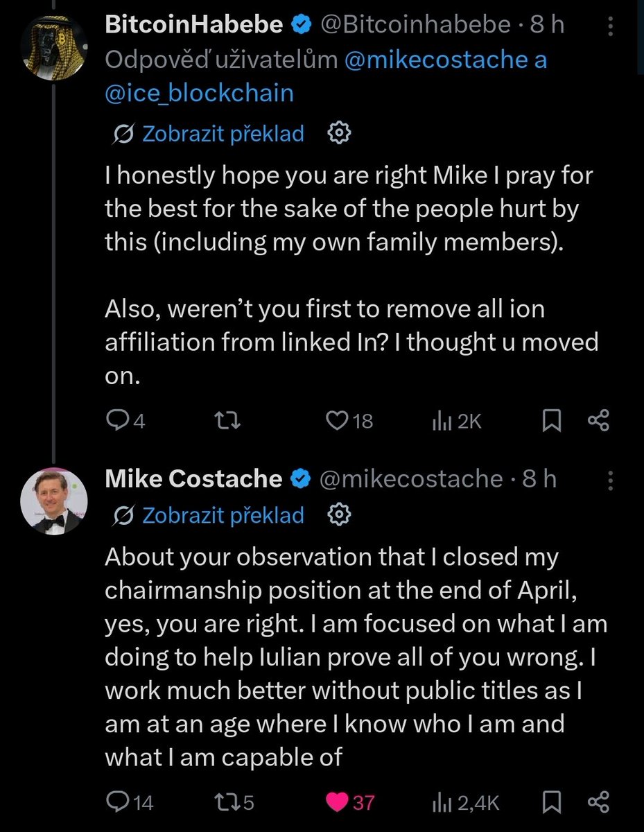Reply to Mike Costache's tweet with 14 replies
Viewport: 644px width, 832px height.
tap(129, 803)
